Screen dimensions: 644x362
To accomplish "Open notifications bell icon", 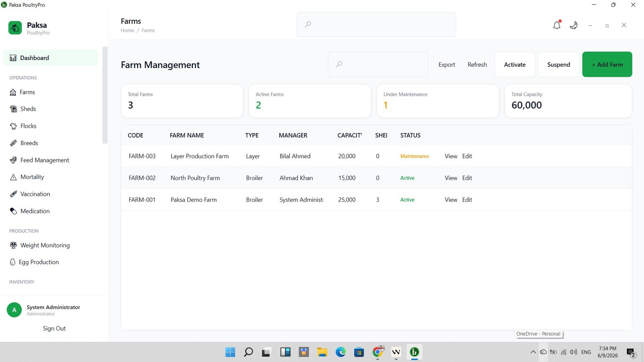I will coord(557,25).
